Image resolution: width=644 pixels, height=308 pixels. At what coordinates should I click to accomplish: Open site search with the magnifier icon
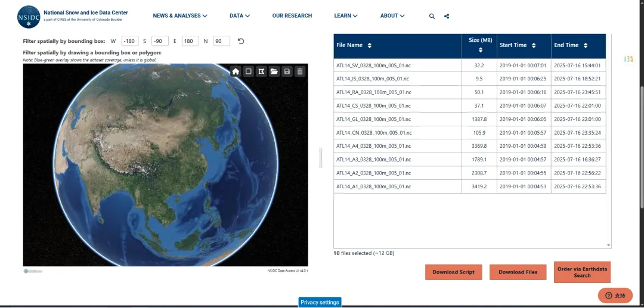[x=432, y=16]
